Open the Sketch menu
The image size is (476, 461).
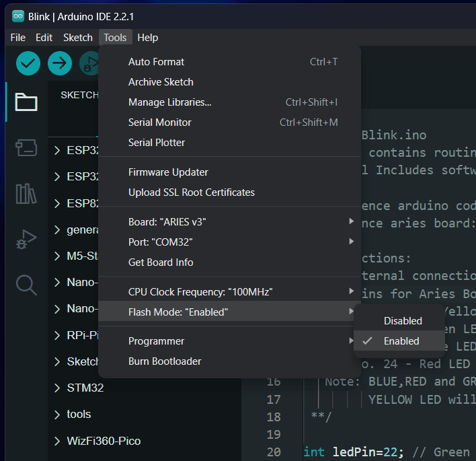click(x=78, y=38)
